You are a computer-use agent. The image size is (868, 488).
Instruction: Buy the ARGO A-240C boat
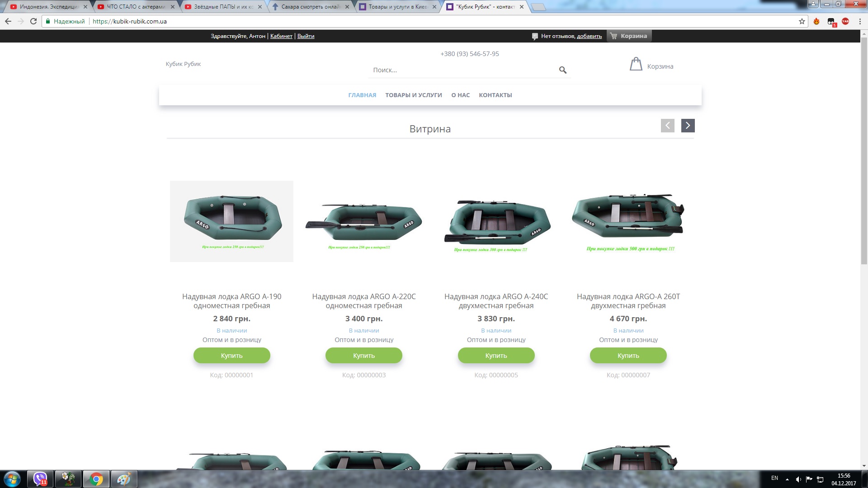(496, 356)
